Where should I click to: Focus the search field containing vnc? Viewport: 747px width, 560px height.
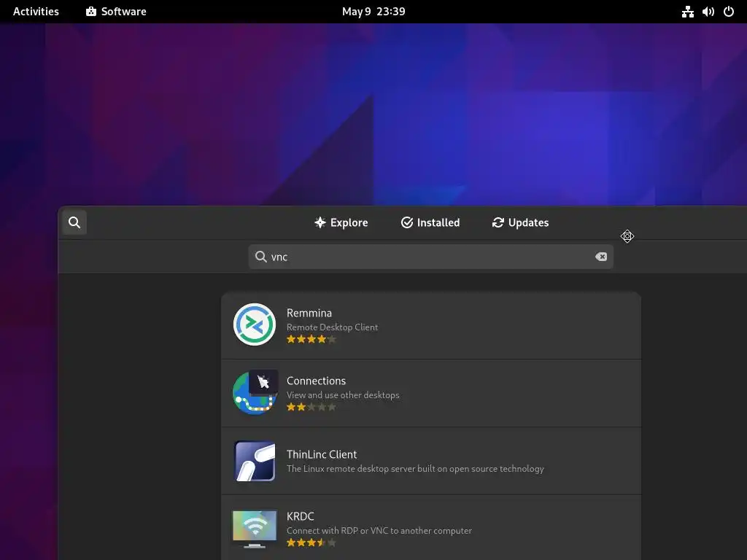point(430,257)
